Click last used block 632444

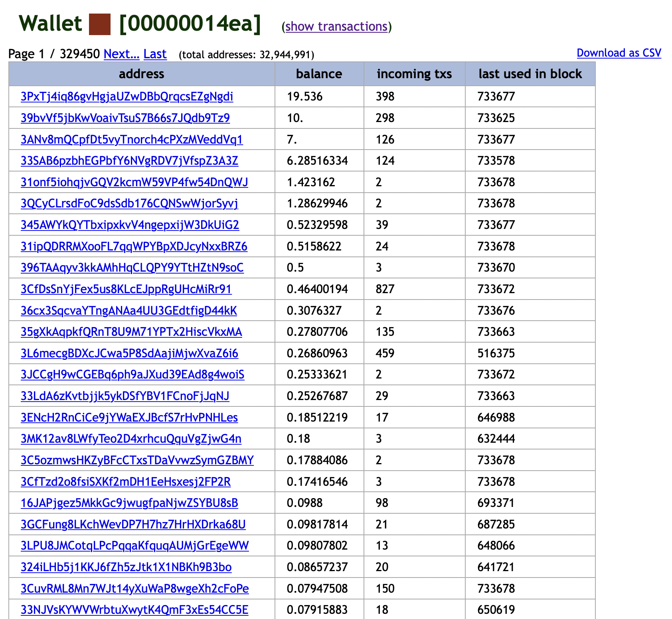tap(496, 439)
